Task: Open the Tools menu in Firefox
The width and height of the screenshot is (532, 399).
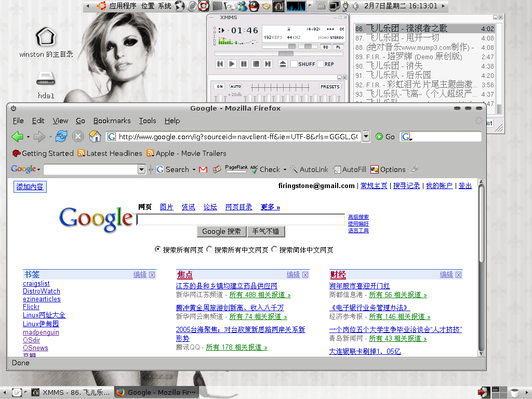Action: pos(148,121)
